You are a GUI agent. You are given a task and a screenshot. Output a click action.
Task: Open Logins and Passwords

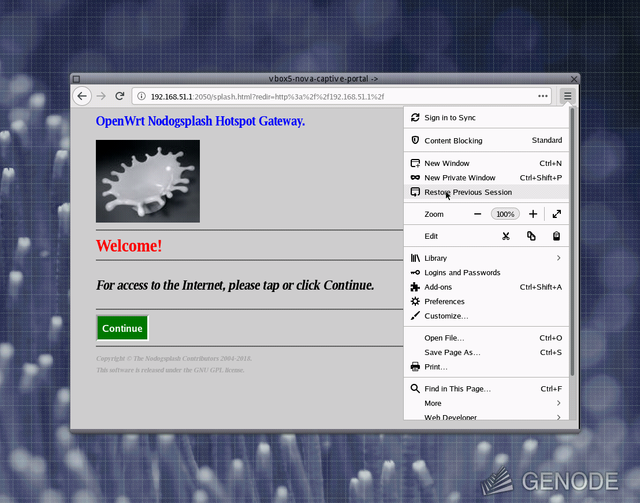coord(487,272)
